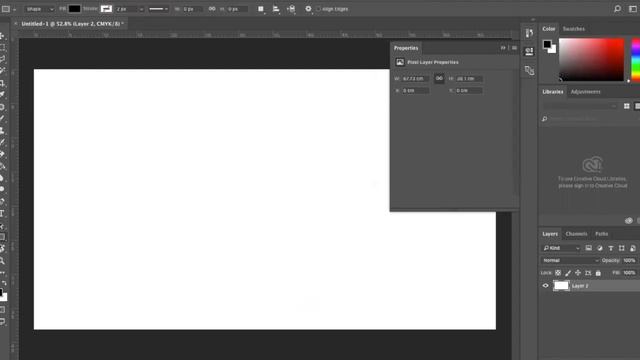Click the Properties panel dock icon
This screenshot has width=640, height=360.
pos(529,51)
